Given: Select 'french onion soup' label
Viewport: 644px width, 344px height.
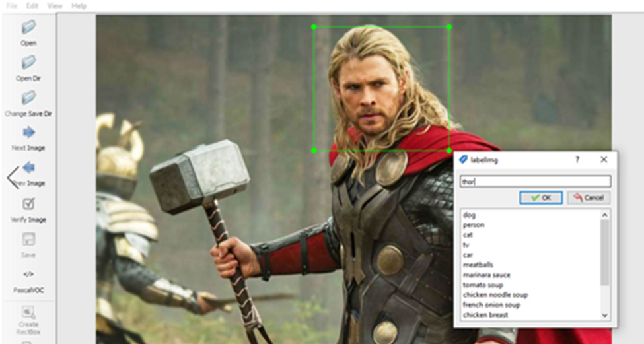Looking at the screenshot, I should coord(491,305).
